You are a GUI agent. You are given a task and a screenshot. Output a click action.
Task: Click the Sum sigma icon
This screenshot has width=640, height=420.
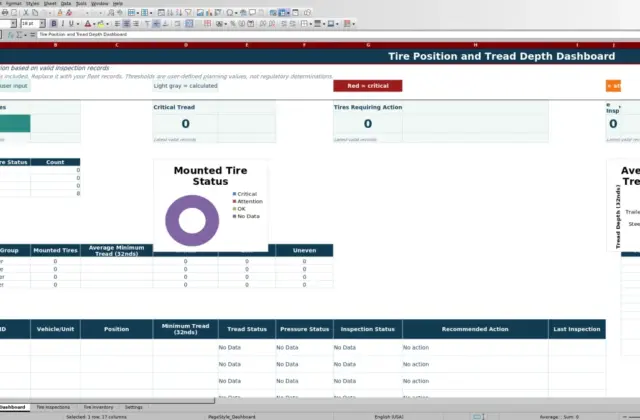[x=19, y=35]
